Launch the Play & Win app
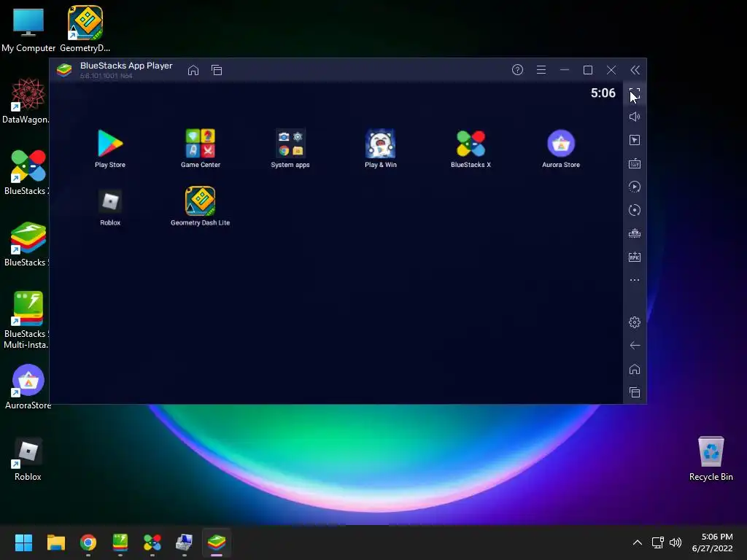The height and width of the screenshot is (560, 747). 380,147
